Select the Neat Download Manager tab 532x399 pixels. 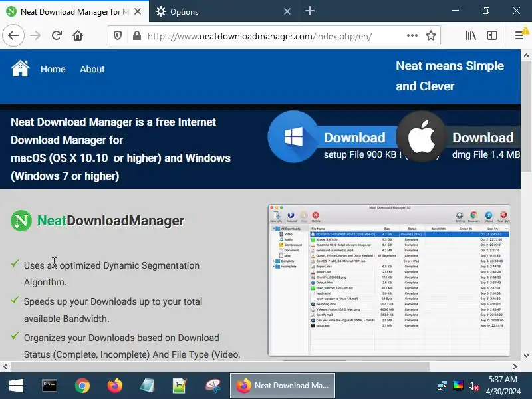point(74,11)
